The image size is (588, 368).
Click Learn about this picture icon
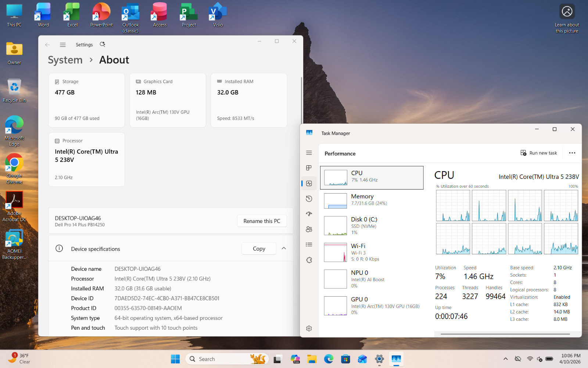(567, 18)
